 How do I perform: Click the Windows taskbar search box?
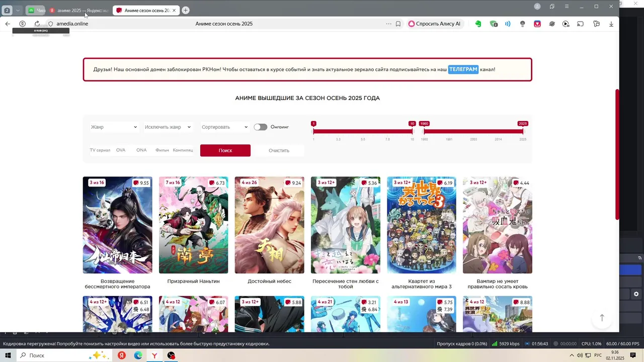[64, 355]
